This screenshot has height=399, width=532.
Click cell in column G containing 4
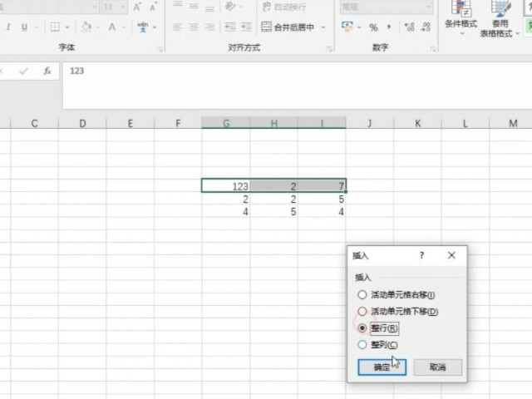coord(226,212)
